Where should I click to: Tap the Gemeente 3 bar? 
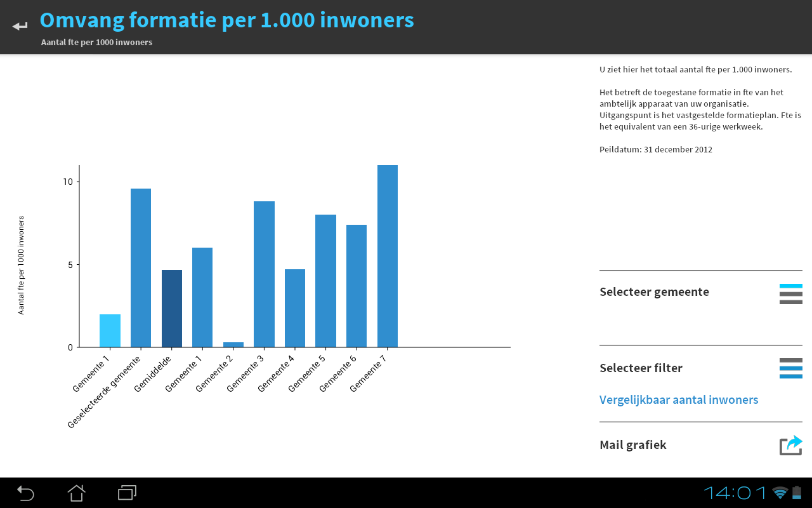pyautogui.click(x=264, y=274)
